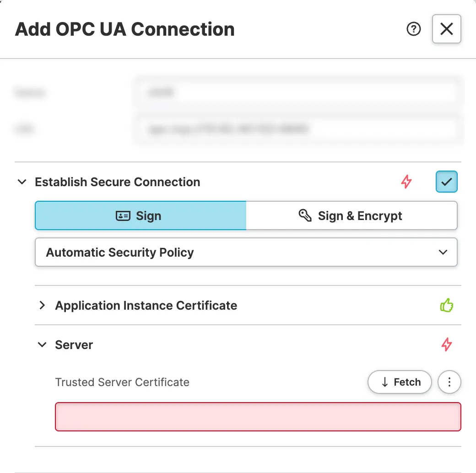Open the Automatic Security Policy dropdown

coord(246,253)
